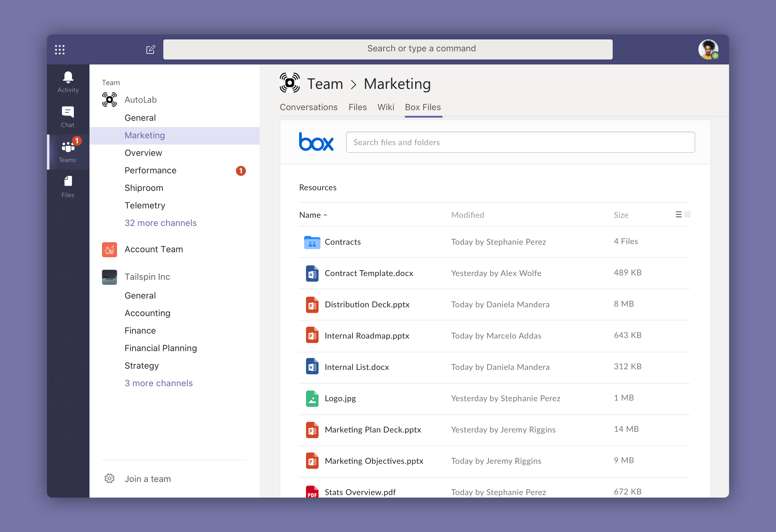Toggle list view for Resources
Screen dimensions: 776x532
click(678, 214)
